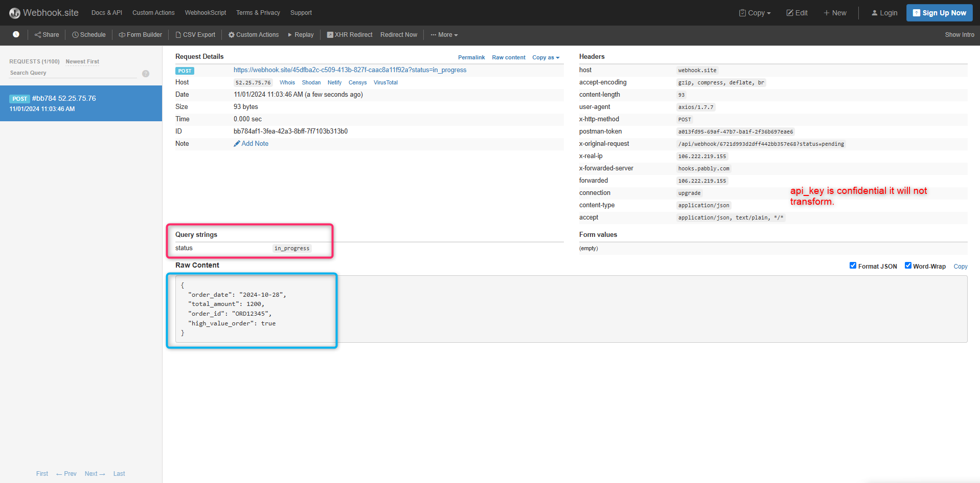This screenshot has height=483, width=980.
Task: Click the user-agent axios/1.7.7 value
Action: click(x=696, y=107)
